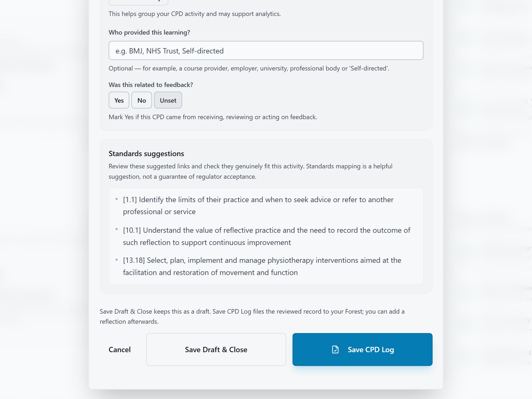Click the bullet beside standard 1.1
532x399 pixels.
coord(117,199)
